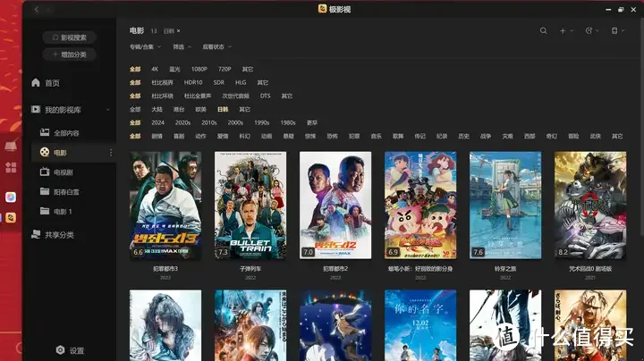Expand the 专辑/合集 dropdown
Image resolution: width=644 pixels, height=361 pixels.
click(144, 46)
